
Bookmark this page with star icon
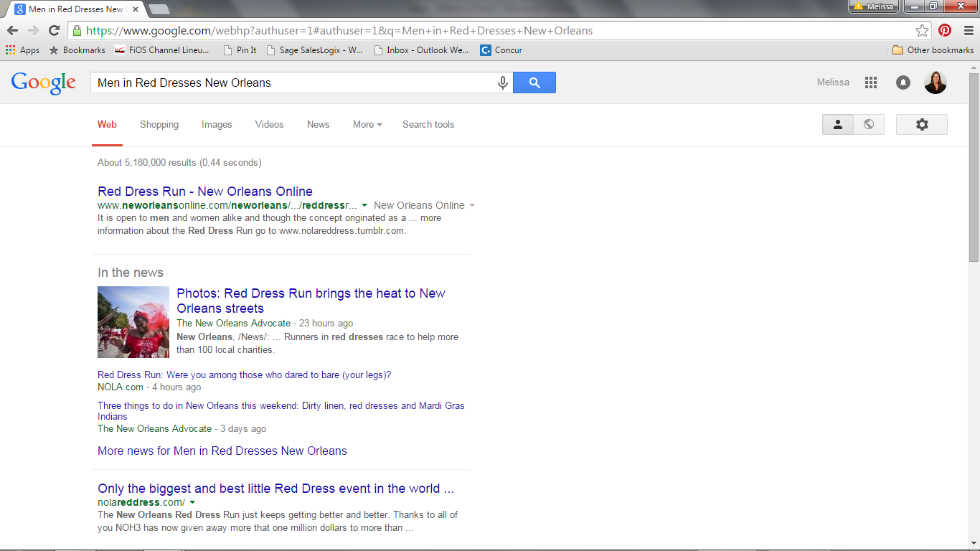tap(922, 31)
